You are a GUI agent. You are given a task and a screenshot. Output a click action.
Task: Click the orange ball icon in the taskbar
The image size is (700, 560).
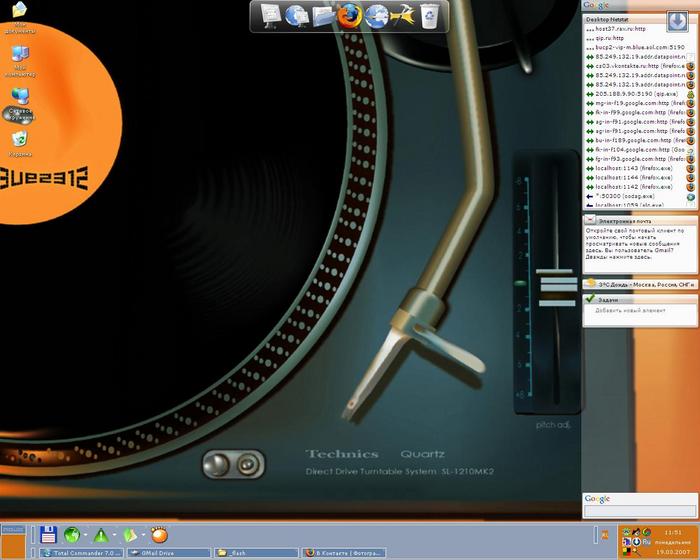pyautogui.click(x=159, y=534)
